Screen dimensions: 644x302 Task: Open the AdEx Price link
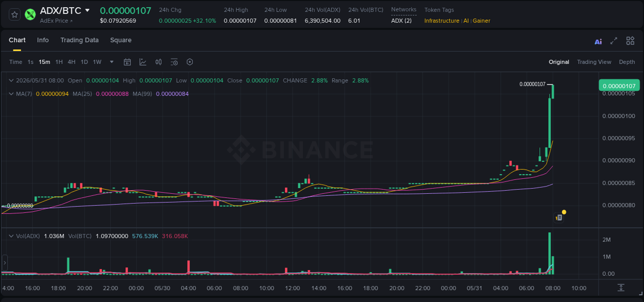pyautogui.click(x=56, y=21)
